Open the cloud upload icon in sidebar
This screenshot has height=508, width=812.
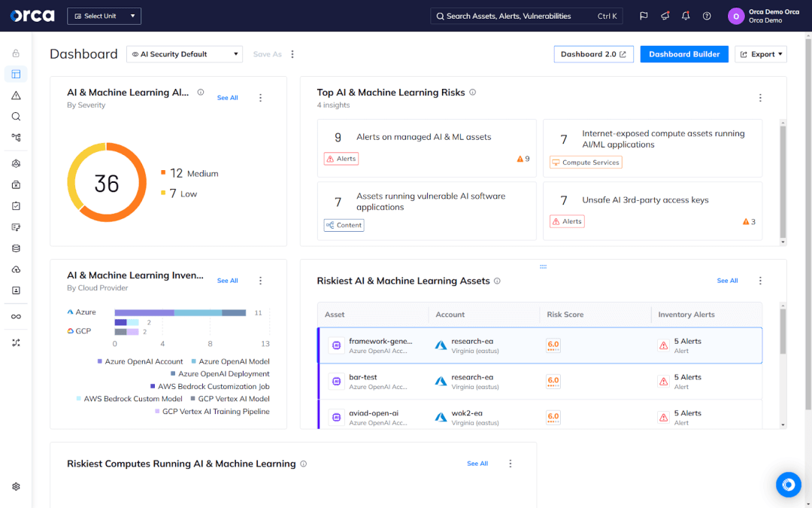click(16, 269)
